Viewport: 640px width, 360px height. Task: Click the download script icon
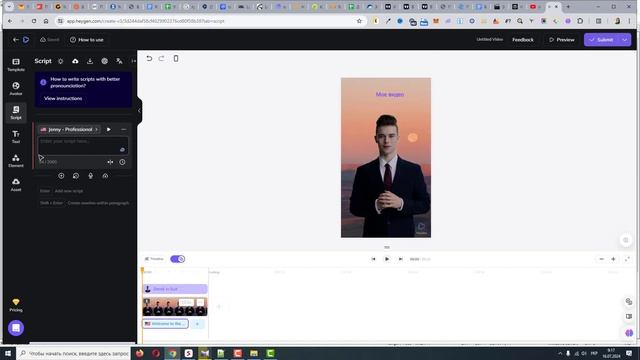[x=90, y=61]
